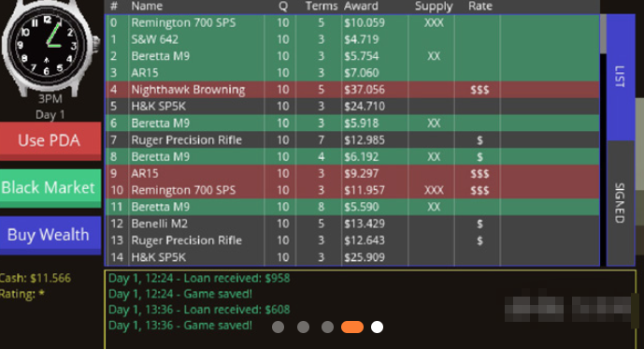
Task: Click the Rate column header
Action: coord(480,7)
